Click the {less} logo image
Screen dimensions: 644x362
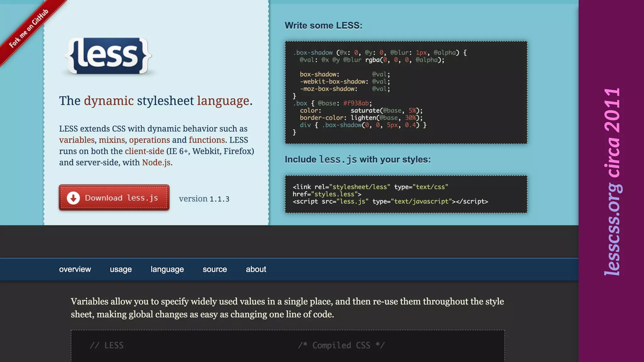pyautogui.click(x=108, y=56)
